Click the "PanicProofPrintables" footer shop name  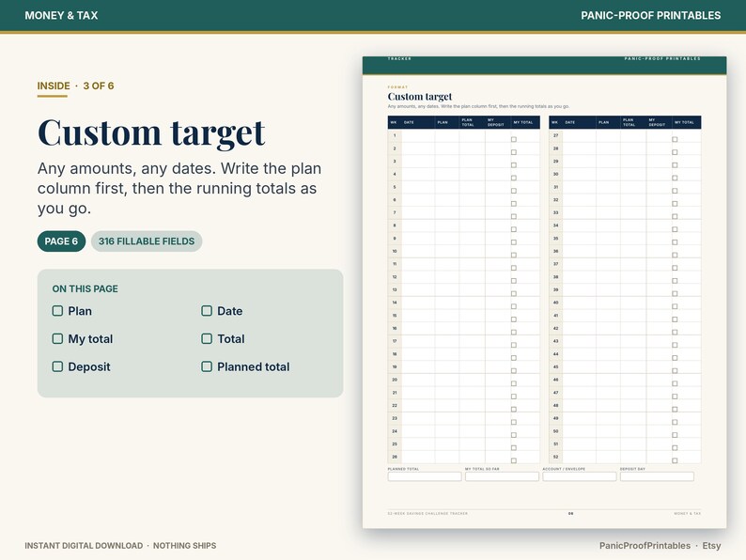pos(645,546)
